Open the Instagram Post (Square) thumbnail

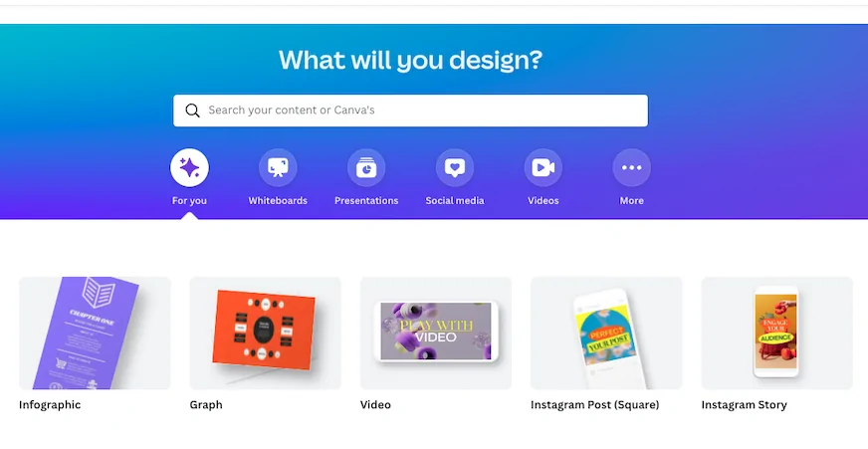point(606,333)
